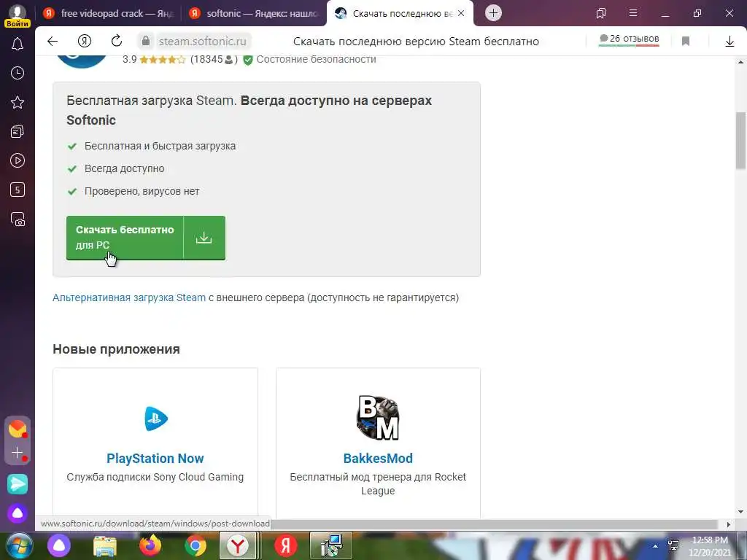Viewport: 747px width, 560px height.
Task: Open messenger paper plane icon
Action: coord(18,484)
